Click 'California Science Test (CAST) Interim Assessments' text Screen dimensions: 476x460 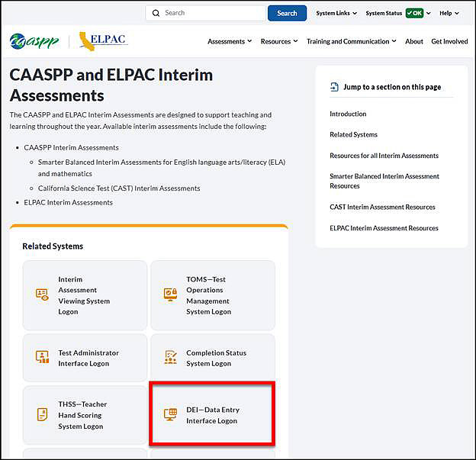[x=119, y=188]
